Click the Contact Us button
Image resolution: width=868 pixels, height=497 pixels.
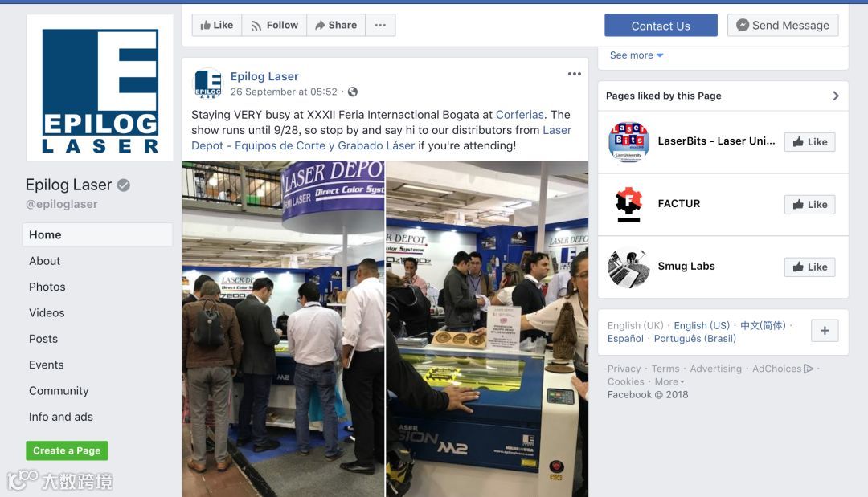[661, 26]
